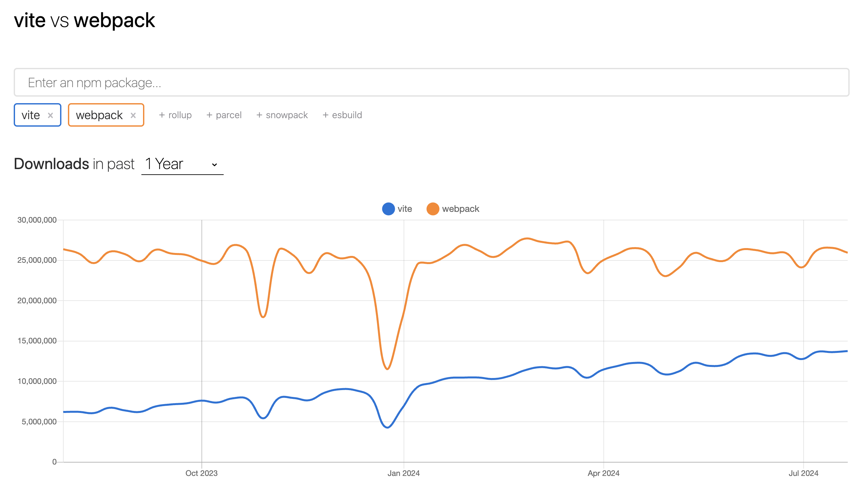Add snowpack suggestion to chart
The image size is (864, 504).
click(x=282, y=115)
